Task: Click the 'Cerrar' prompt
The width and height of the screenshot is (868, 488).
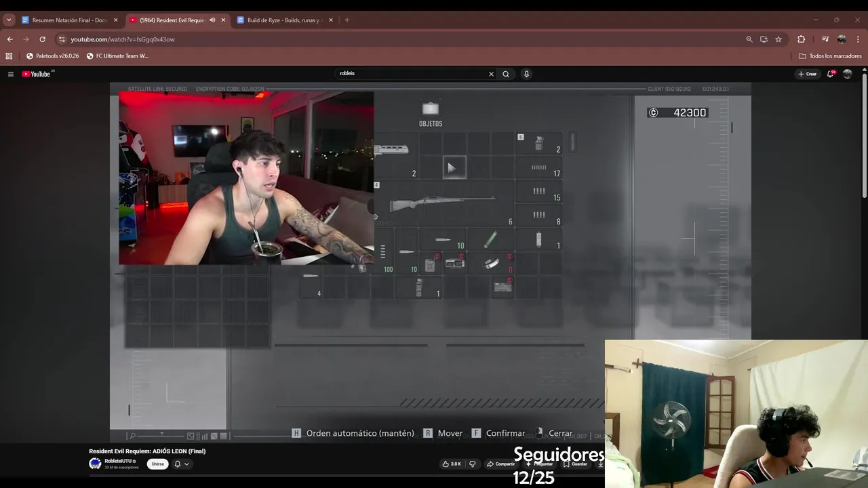Action: point(553,433)
